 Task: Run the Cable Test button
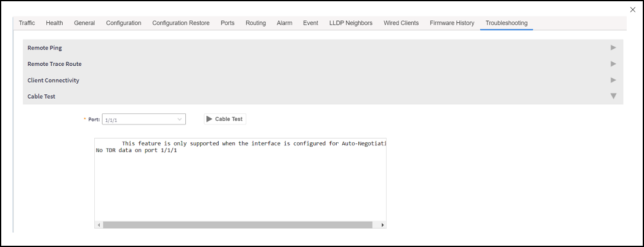click(x=225, y=119)
